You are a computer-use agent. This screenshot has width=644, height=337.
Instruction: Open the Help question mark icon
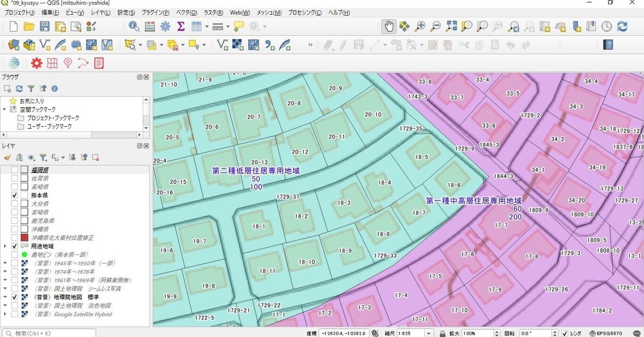point(608,45)
